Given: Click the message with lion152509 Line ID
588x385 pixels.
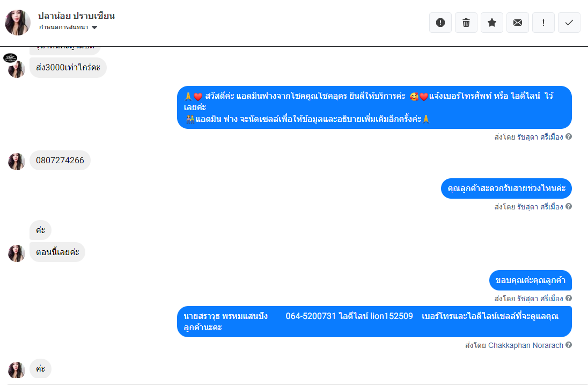Looking at the screenshot, I should (374, 322).
